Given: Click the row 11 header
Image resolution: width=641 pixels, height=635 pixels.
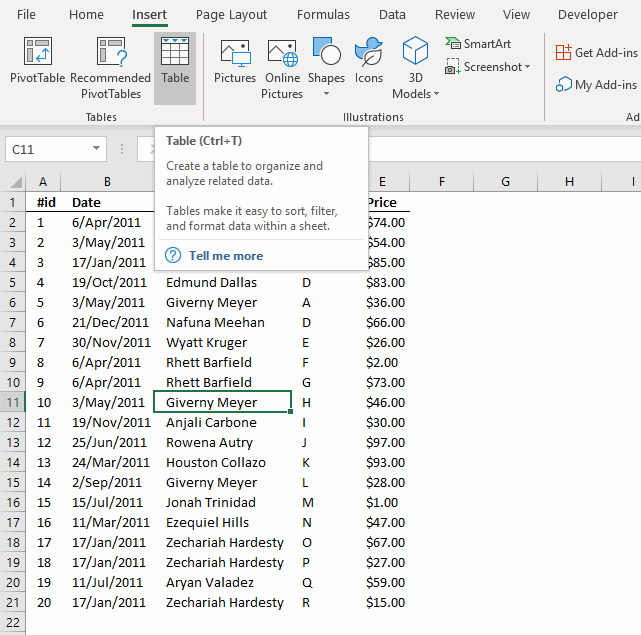Looking at the screenshot, I should 14,403.
